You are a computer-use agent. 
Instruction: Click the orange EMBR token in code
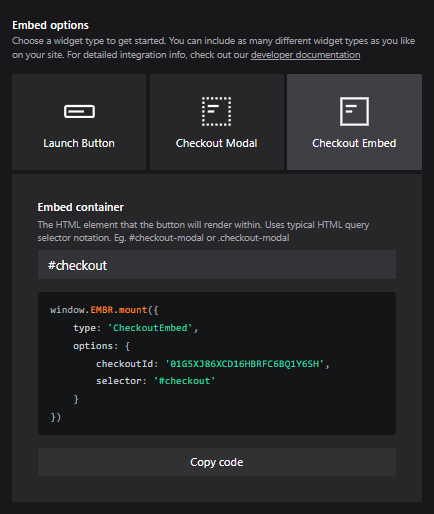pos(102,310)
